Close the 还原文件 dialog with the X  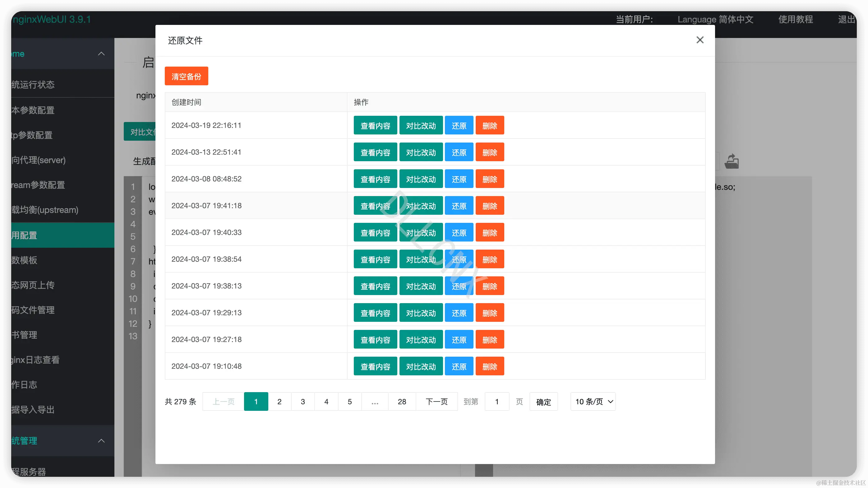point(699,40)
